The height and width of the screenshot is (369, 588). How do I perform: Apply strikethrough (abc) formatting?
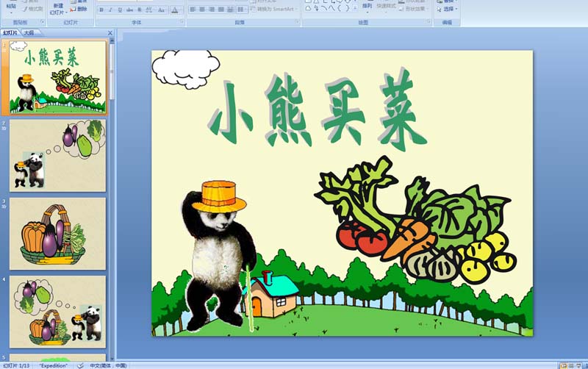tap(130, 10)
